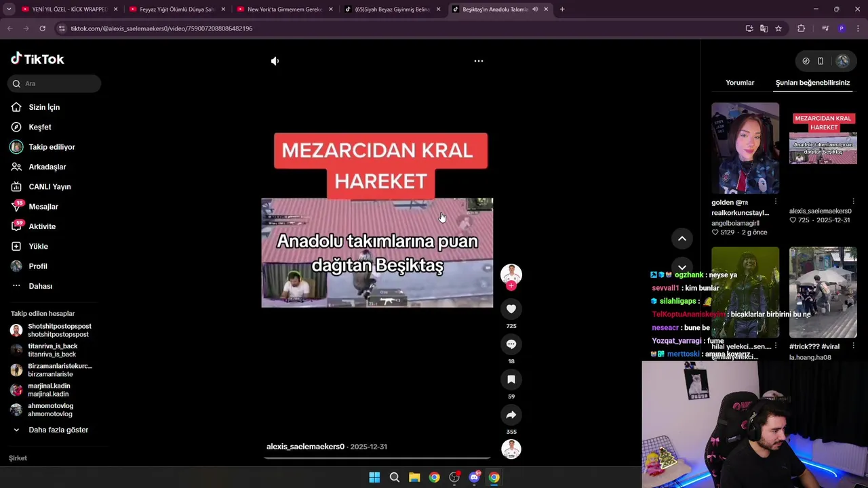
Task: Open Chrome tab search dropdown
Action: 9,9
